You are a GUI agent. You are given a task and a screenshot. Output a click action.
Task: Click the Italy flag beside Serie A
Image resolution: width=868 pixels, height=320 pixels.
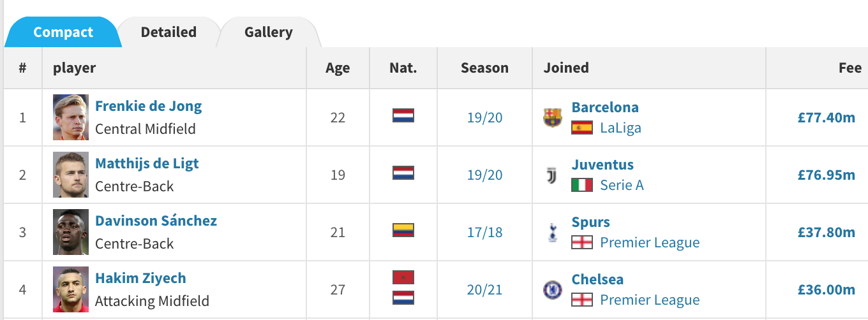pos(582,185)
